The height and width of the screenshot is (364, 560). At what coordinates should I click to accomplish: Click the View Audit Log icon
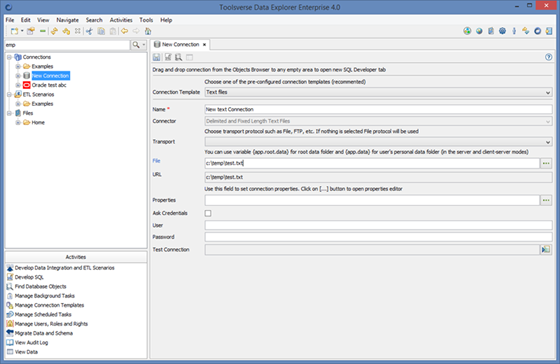(10, 343)
